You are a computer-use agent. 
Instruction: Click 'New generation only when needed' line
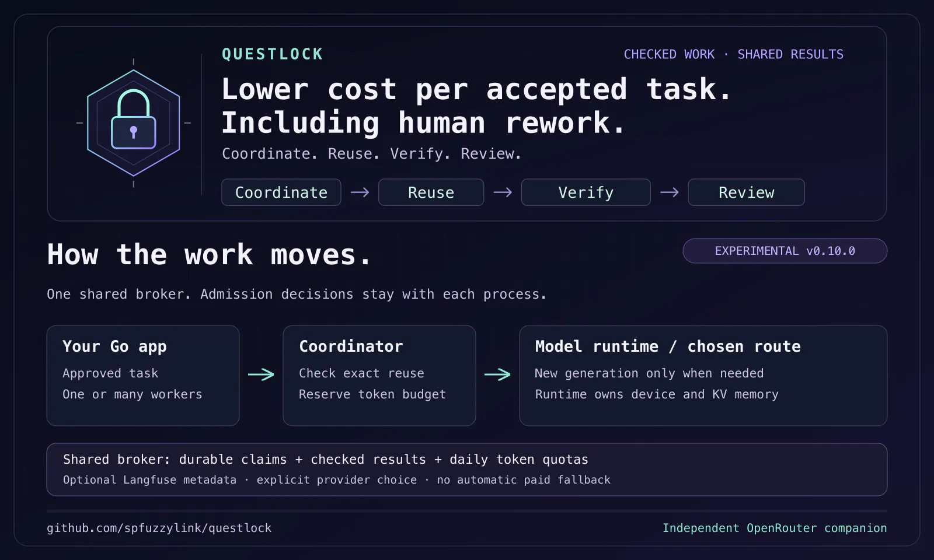(649, 373)
